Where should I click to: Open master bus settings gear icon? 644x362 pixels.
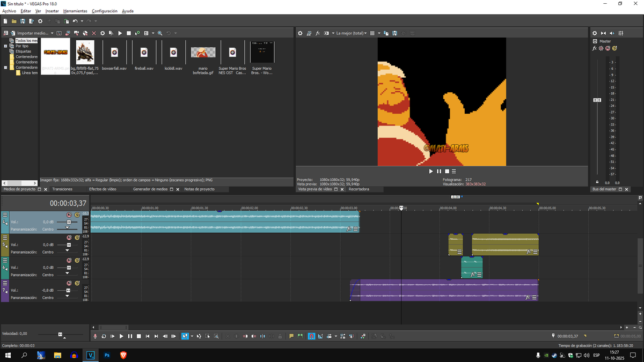pyautogui.click(x=595, y=33)
